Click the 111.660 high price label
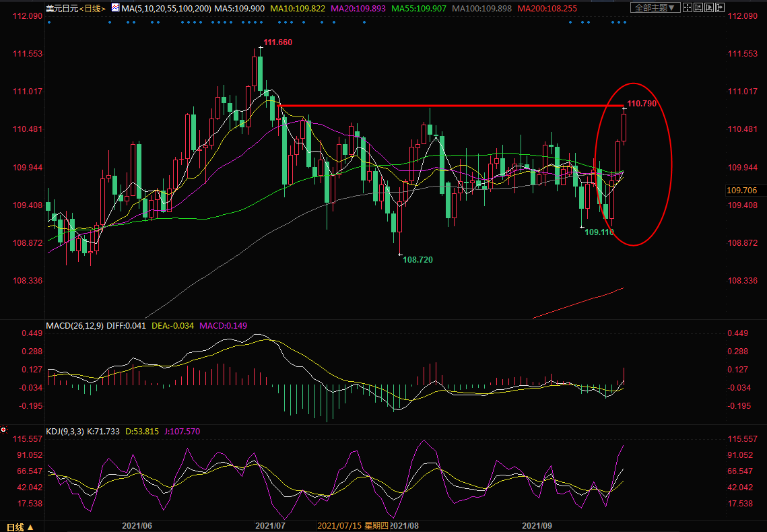The height and width of the screenshot is (532, 767). click(277, 42)
